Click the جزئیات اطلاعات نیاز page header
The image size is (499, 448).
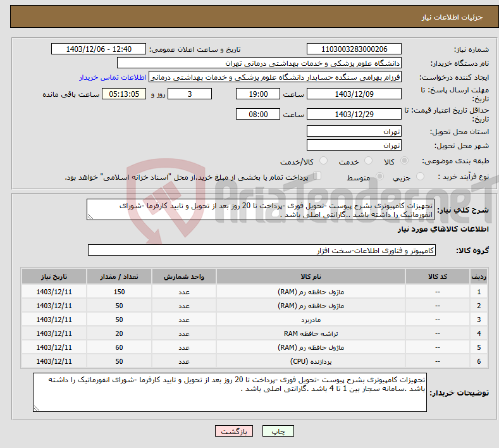click(452, 17)
